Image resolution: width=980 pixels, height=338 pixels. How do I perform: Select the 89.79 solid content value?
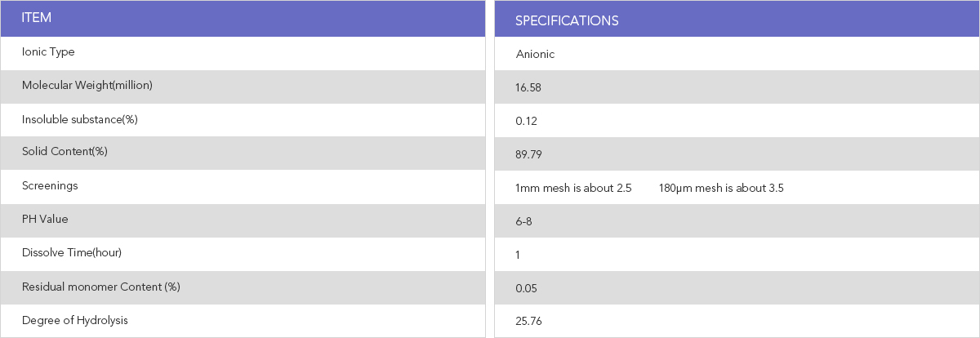click(x=529, y=154)
